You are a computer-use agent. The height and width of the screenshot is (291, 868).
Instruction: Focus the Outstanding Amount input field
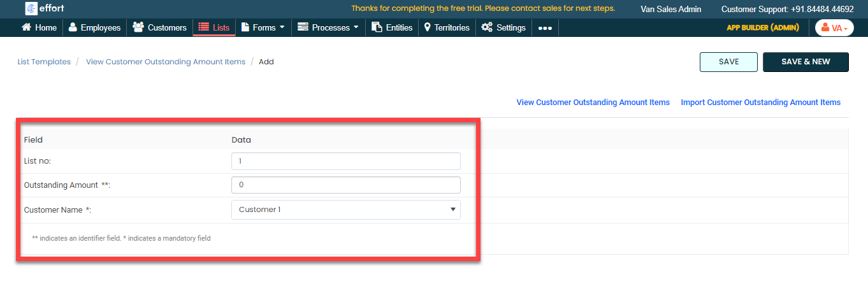coord(345,185)
